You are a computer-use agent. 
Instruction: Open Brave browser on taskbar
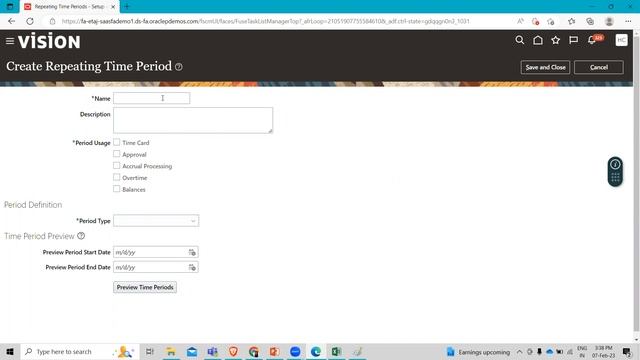[x=233, y=351]
